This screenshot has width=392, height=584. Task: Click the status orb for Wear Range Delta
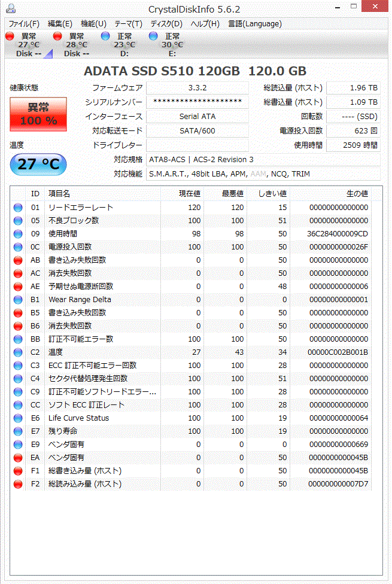click(18, 300)
